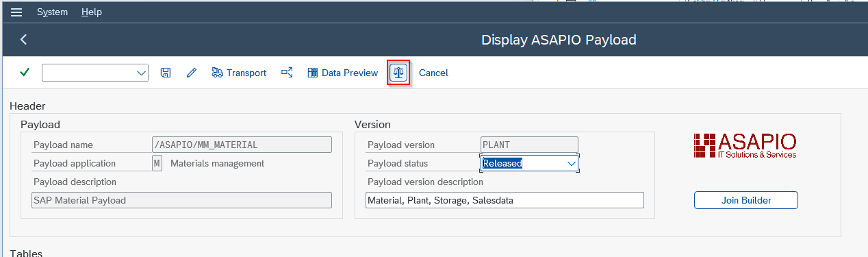
Task: Open the hamburger main menu
Action: 16,12
